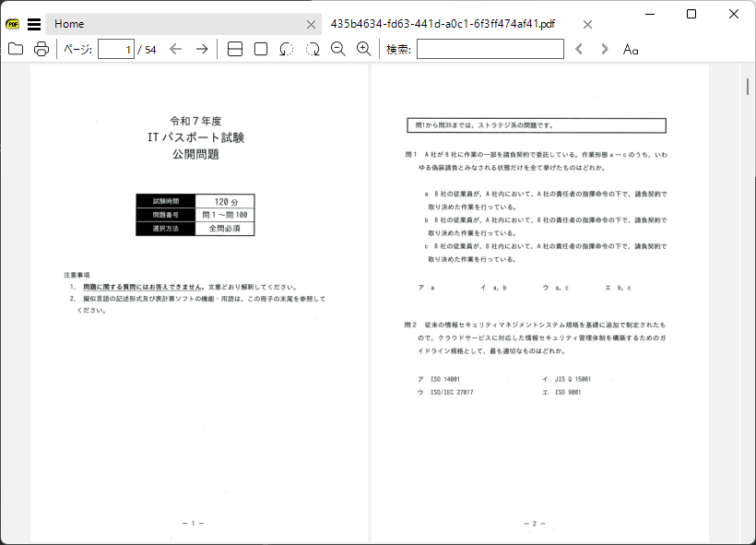Click the '全問必須' table cell
756x545 pixels.
click(225, 228)
